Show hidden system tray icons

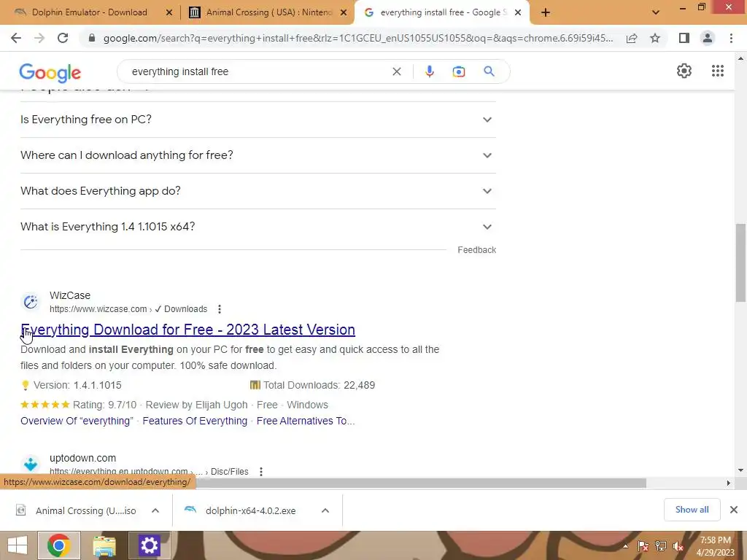625,546
